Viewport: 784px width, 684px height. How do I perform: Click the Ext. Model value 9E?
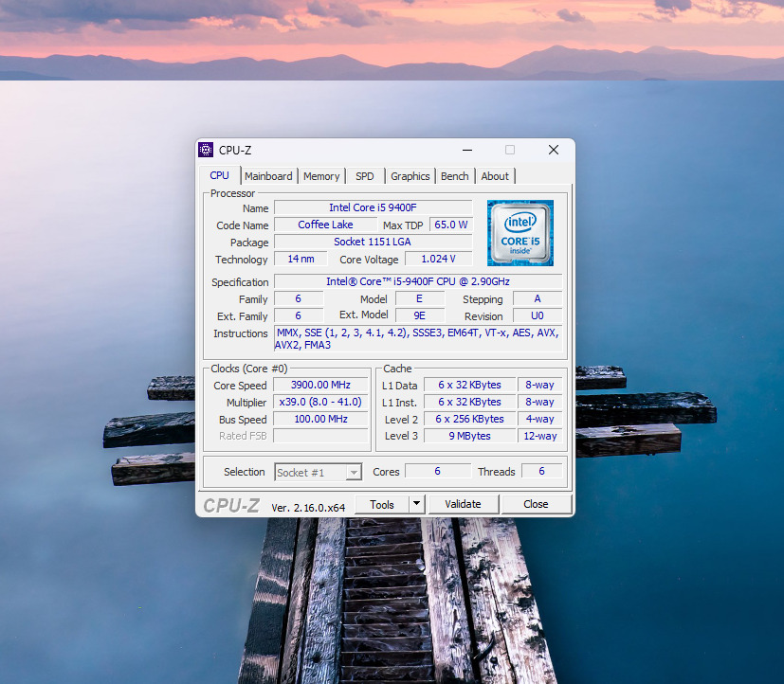[x=420, y=315]
